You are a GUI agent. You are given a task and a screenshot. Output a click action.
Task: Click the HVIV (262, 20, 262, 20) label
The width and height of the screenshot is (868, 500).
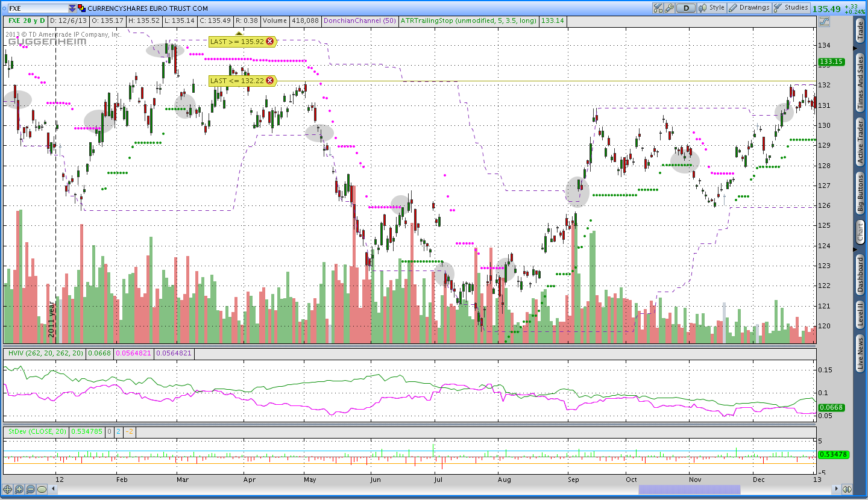tap(45, 353)
